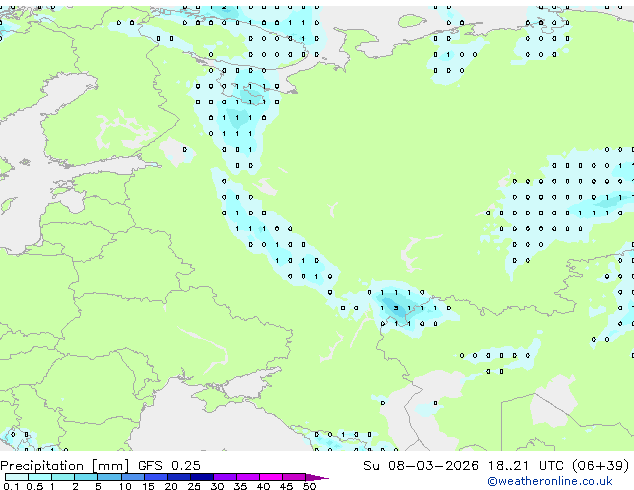Click the '25' legend value
Viewport: 634px width, 490px height.
click(x=194, y=486)
